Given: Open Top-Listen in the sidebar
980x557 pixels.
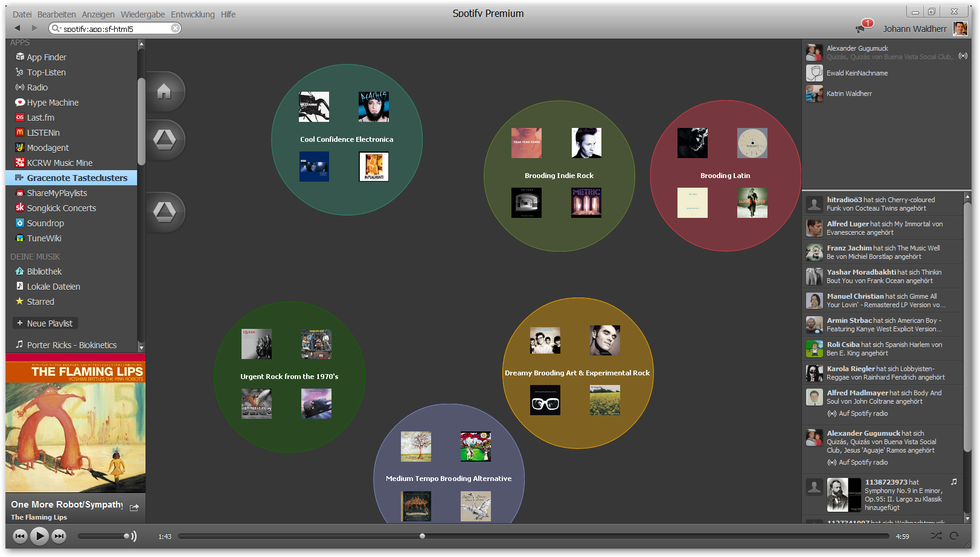Looking at the screenshot, I should click(71, 72).
